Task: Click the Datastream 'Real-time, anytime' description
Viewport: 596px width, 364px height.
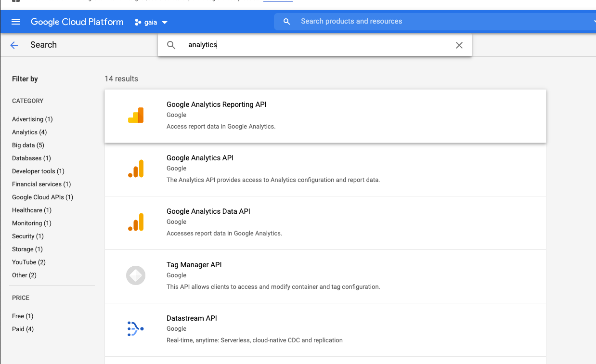Action: tap(255, 340)
